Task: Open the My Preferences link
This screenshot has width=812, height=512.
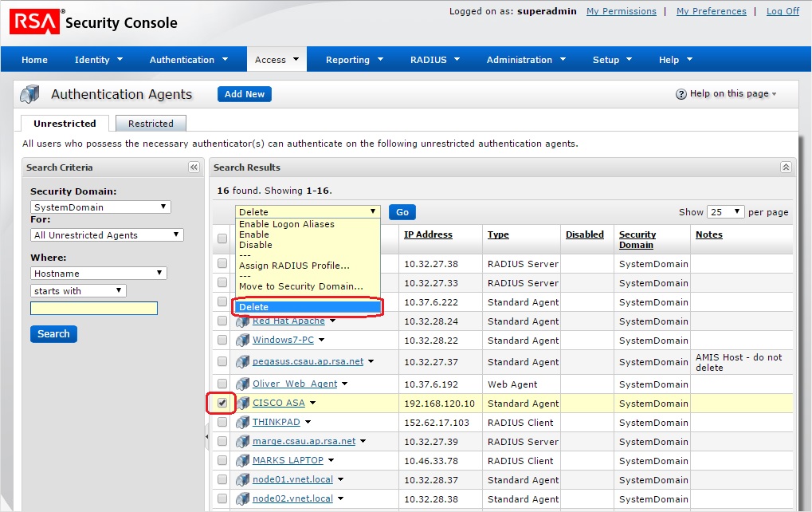Action: click(711, 11)
